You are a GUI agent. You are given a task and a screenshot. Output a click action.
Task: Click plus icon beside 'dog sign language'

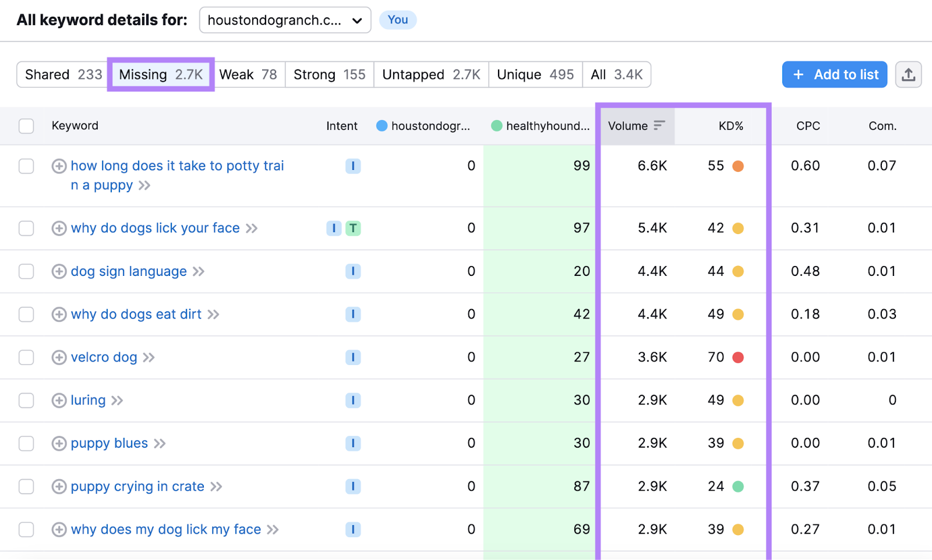point(59,271)
